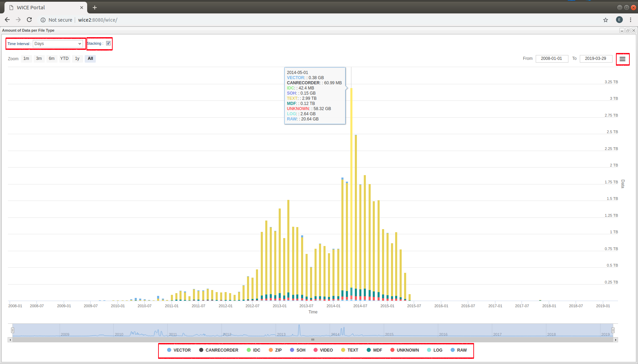The width and height of the screenshot is (638, 364).
Task: Click the navigator scrollbar right arrow
Action: (616, 340)
